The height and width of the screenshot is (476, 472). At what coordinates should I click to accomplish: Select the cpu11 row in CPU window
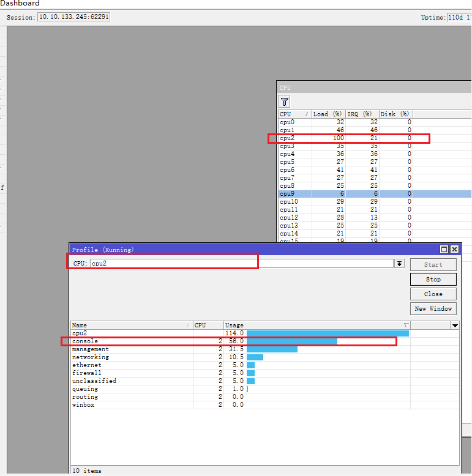coord(375,209)
